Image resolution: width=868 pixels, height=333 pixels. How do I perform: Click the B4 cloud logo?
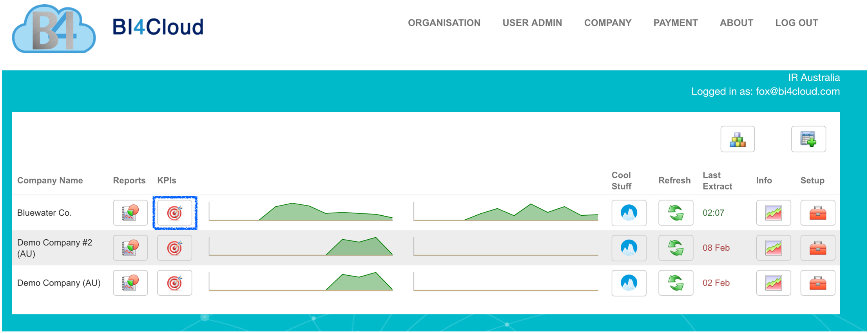[x=54, y=29]
